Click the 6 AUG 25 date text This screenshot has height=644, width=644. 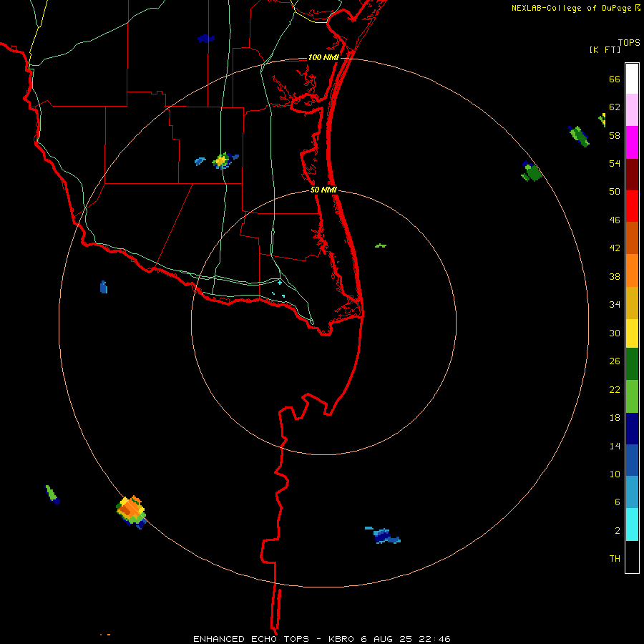(x=387, y=639)
